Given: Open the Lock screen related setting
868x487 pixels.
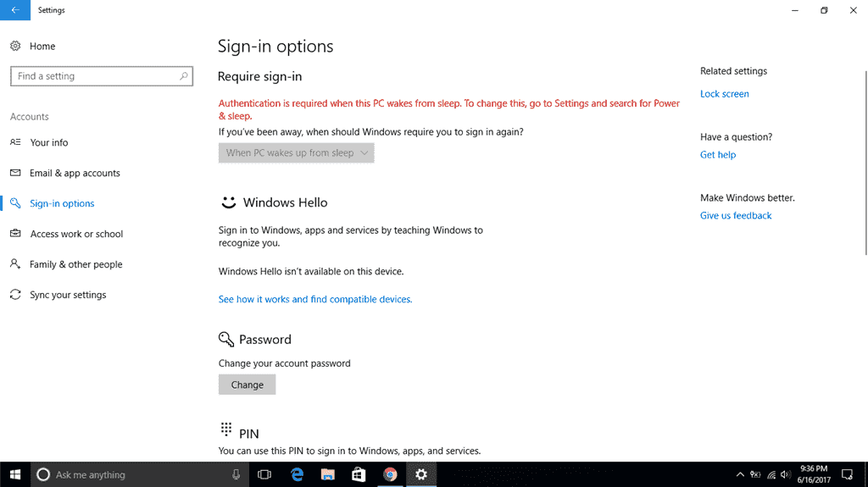Looking at the screenshot, I should coord(725,93).
